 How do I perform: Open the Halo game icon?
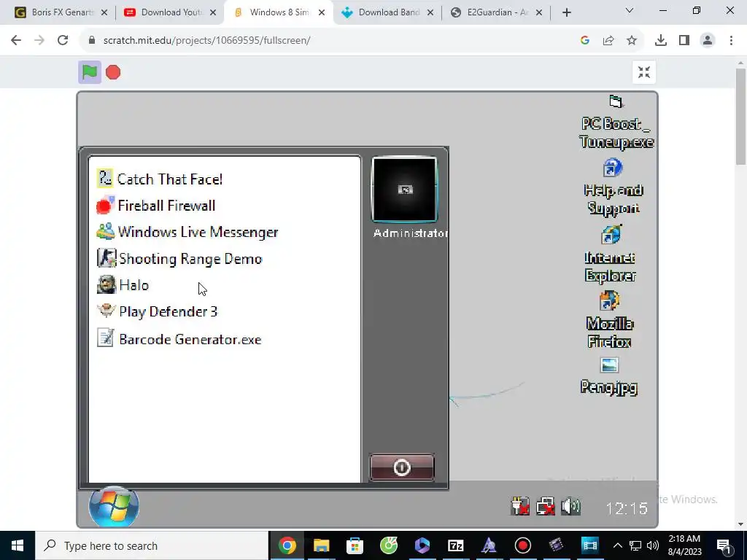tap(106, 285)
